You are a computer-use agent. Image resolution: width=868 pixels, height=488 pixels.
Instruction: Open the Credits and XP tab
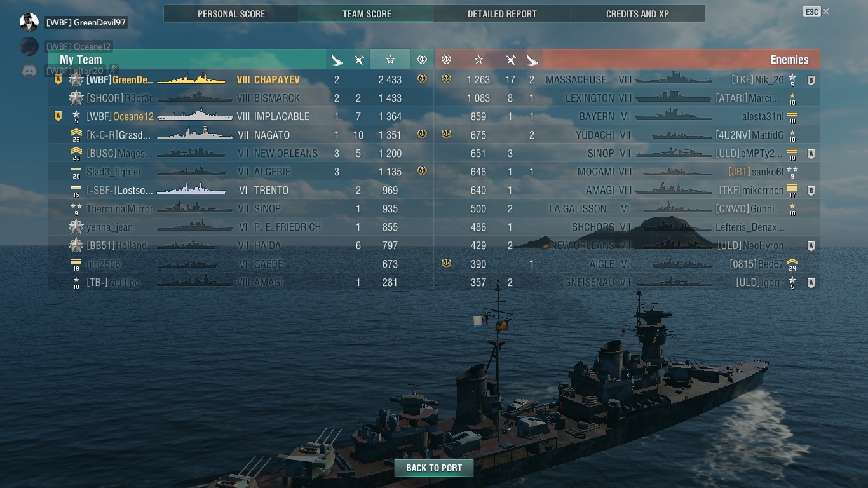click(x=637, y=14)
